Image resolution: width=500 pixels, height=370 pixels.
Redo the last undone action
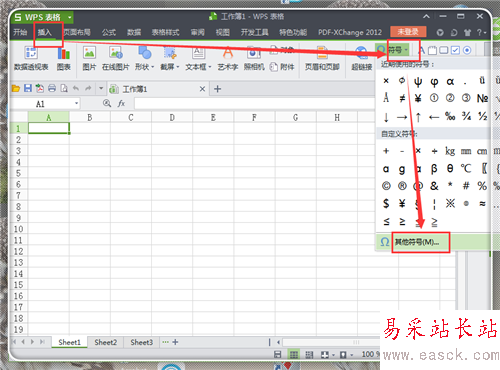[x=88, y=88]
